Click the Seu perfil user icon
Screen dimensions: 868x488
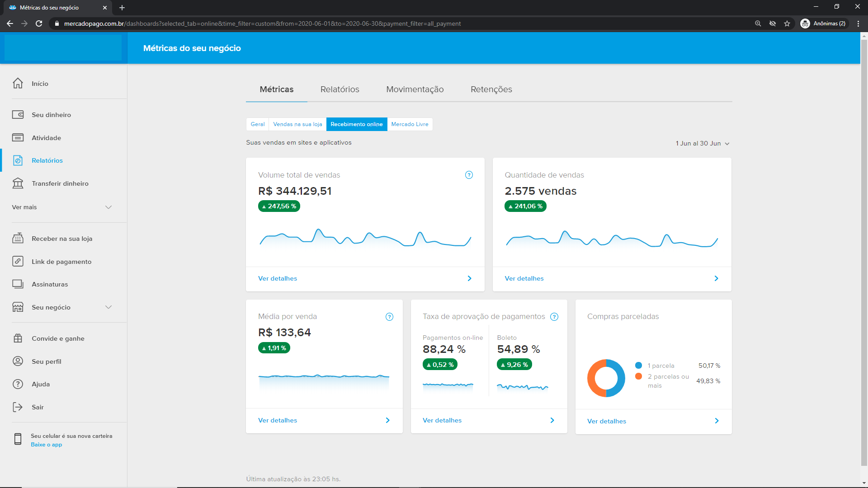[x=18, y=361]
